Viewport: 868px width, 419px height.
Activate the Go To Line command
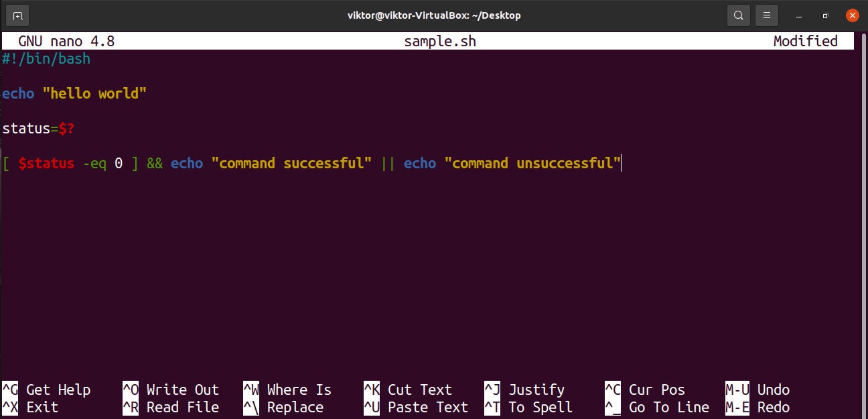coord(668,407)
